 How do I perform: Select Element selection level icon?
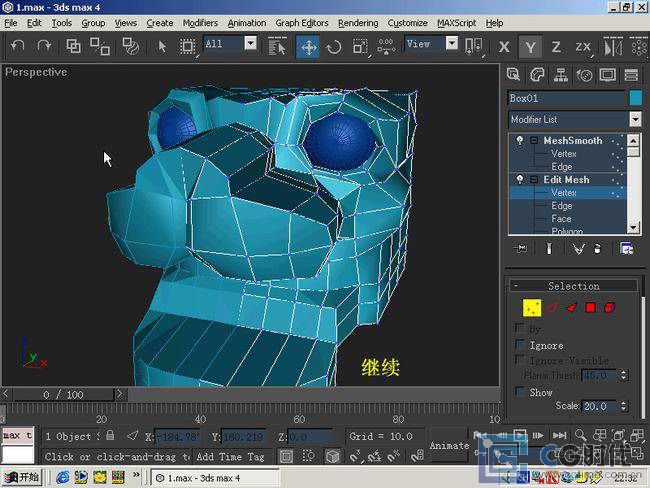[x=610, y=308]
